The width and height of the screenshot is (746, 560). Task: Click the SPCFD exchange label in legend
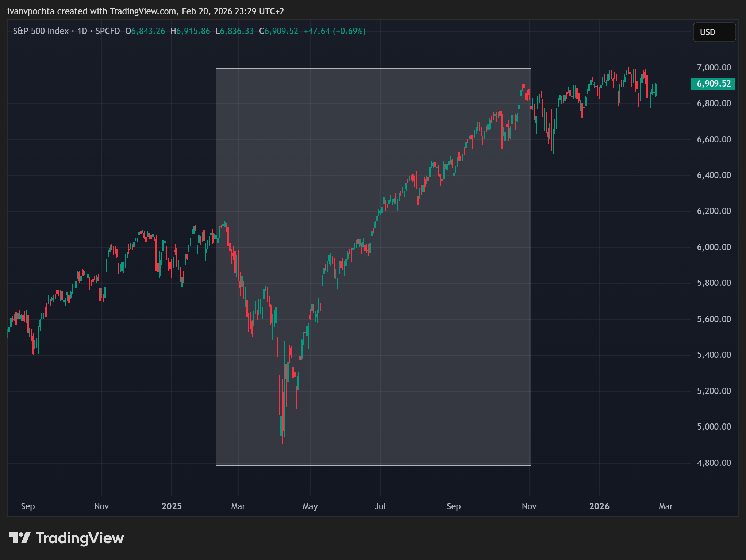coord(108,31)
